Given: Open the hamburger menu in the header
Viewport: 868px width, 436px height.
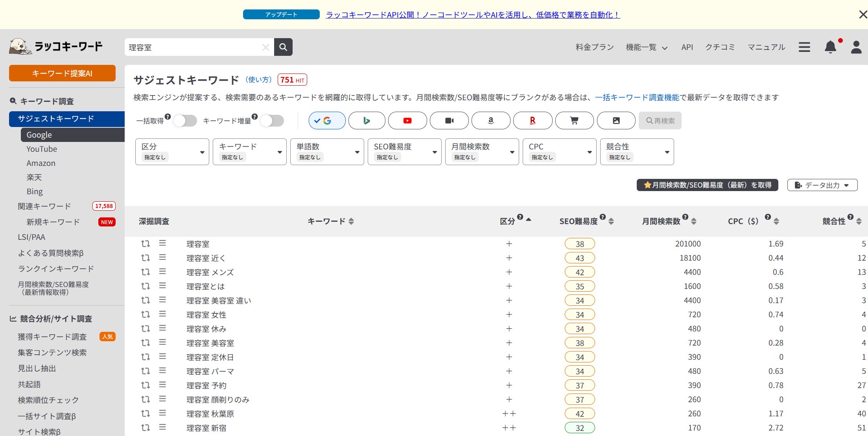Looking at the screenshot, I should coord(804,47).
